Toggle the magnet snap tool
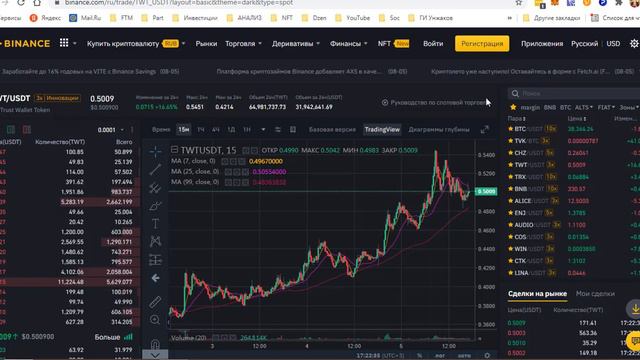Screen dimensions: 640x360 point(155,344)
